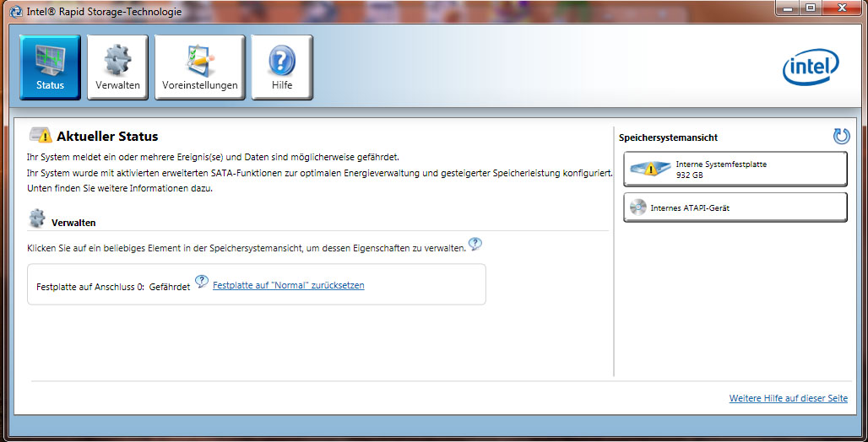Open 'Weitere Hilfe auf dieser Seite' link

789,398
